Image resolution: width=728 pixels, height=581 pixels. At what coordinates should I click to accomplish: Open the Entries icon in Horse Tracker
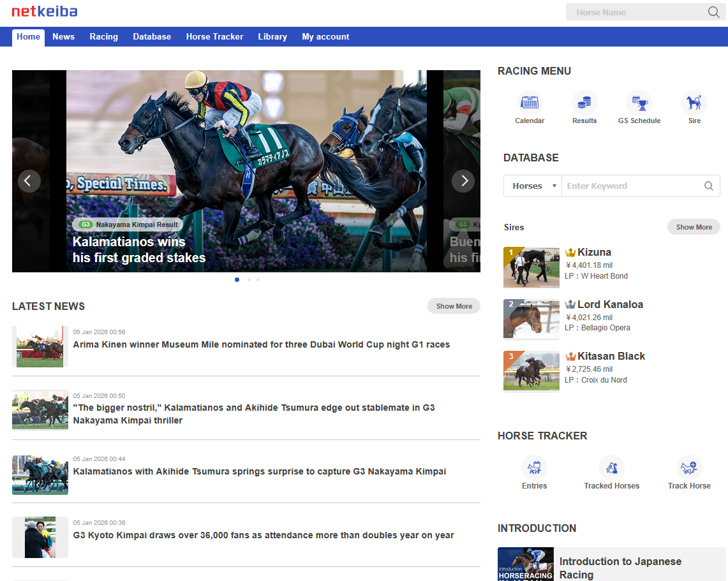534,467
